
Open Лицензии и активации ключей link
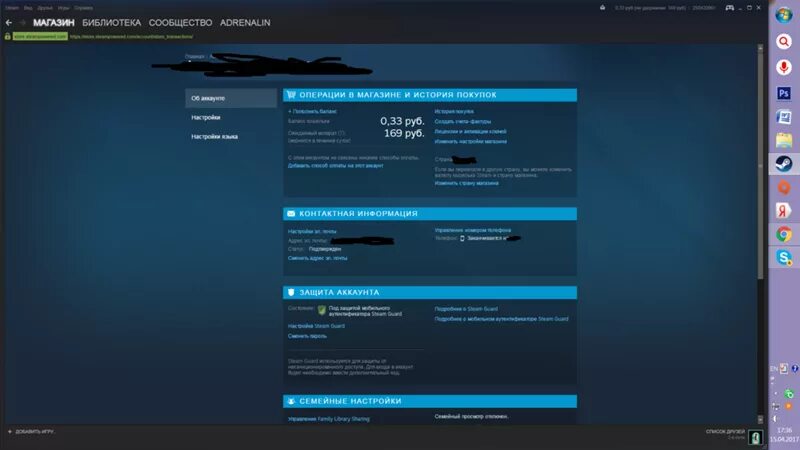(470, 132)
